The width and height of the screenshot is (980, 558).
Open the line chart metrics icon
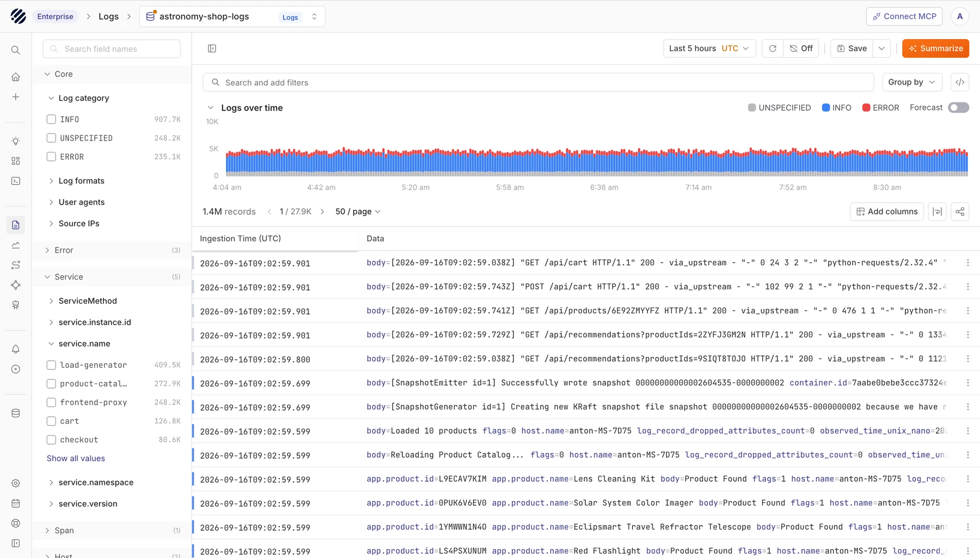16,245
